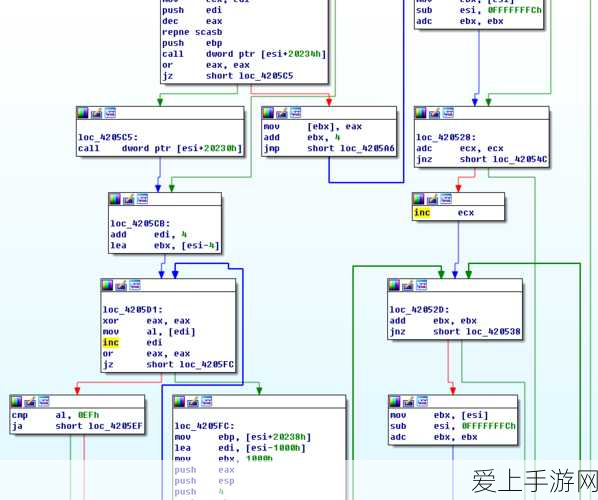Click the color palette icon on the loc_4205D1 node

coord(108,285)
